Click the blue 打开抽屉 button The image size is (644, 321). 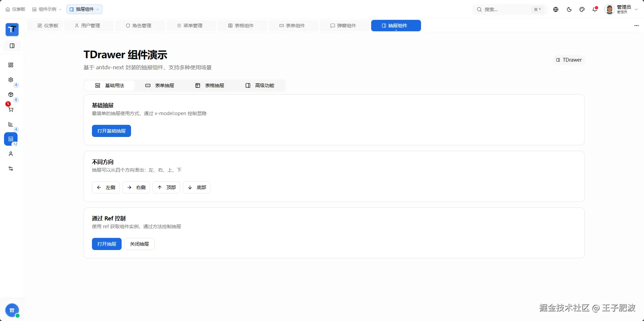pos(107,244)
